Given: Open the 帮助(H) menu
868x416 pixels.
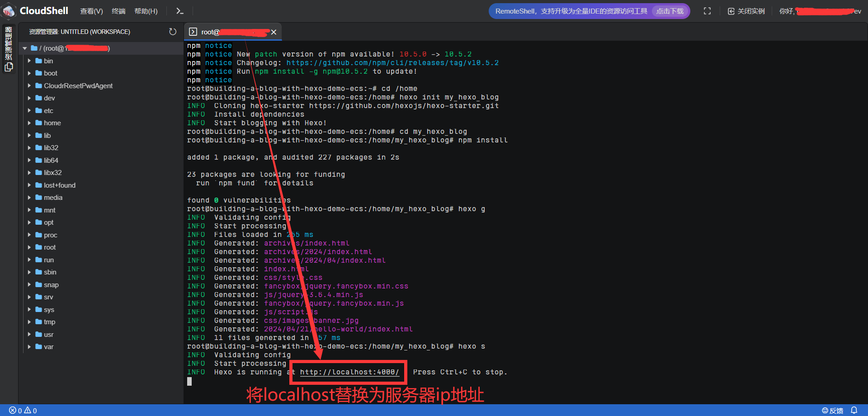Looking at the screenshot, I should point(146,11).
